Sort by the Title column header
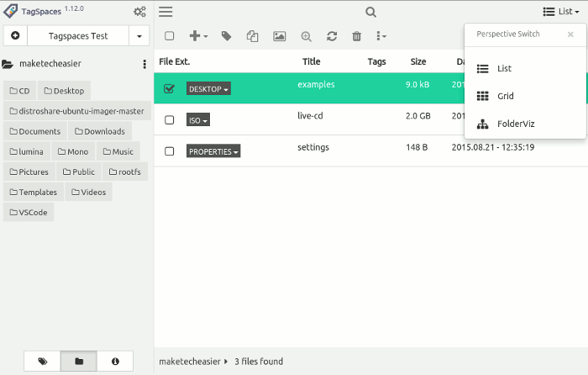Image resolution: width=588 pixels, height=375 pixels. coord(312,61)
